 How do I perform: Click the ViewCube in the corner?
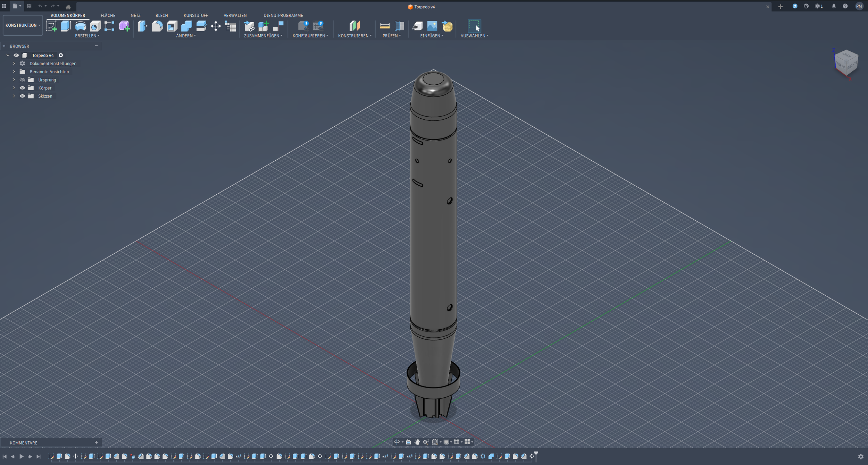point(846,63)
